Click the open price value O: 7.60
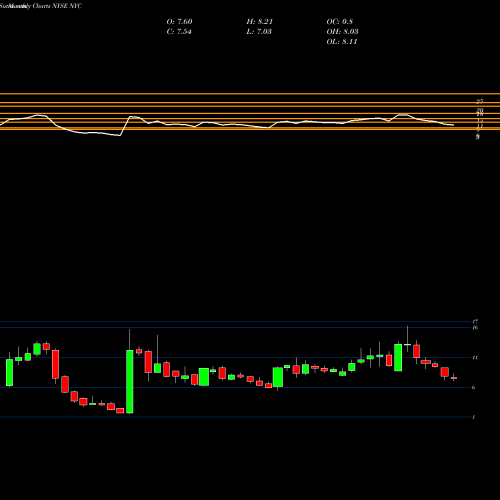The width and height of the screenshot is (500, 500). pyautogui.click(x=179, y=22)
